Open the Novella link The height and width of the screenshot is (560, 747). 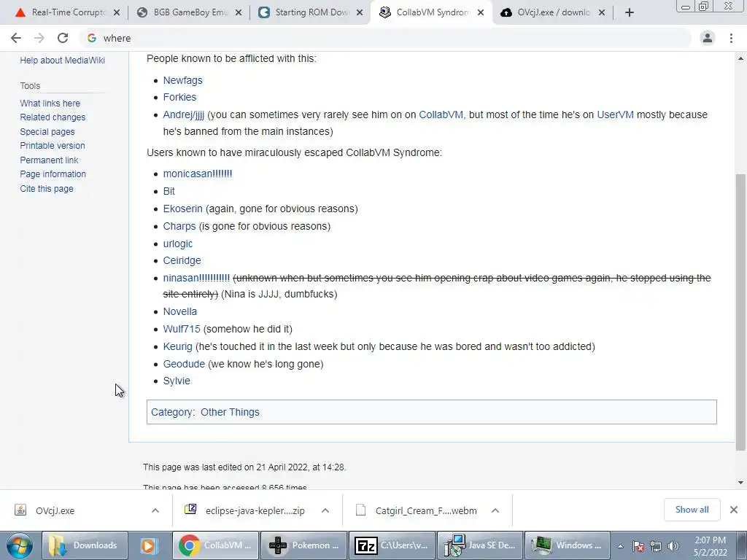click(x=180, y=312)
